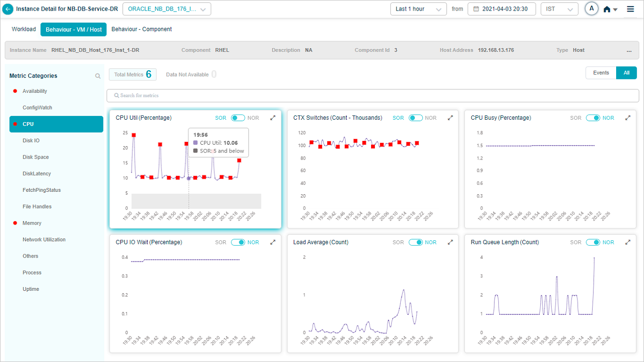Expand the CPU Util chart

(273, 118)
